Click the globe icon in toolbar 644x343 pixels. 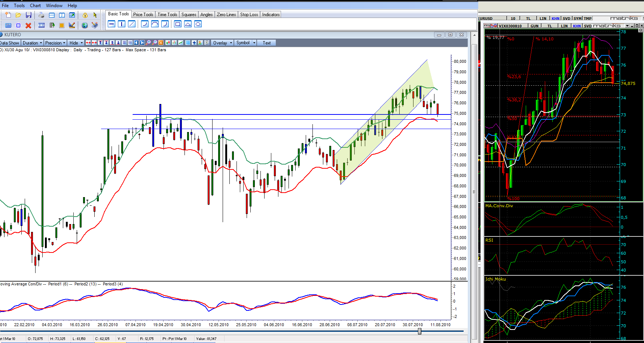(x=85, y=25)
